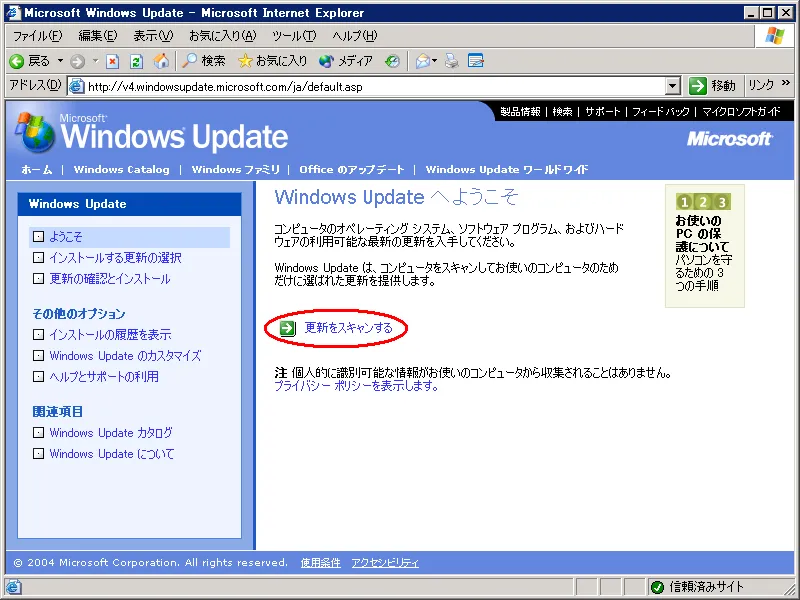The height and width of the screenshot is (600, 800).
Task: Open the アクセシビリティ footer link
Action: (x=385, y=563)
